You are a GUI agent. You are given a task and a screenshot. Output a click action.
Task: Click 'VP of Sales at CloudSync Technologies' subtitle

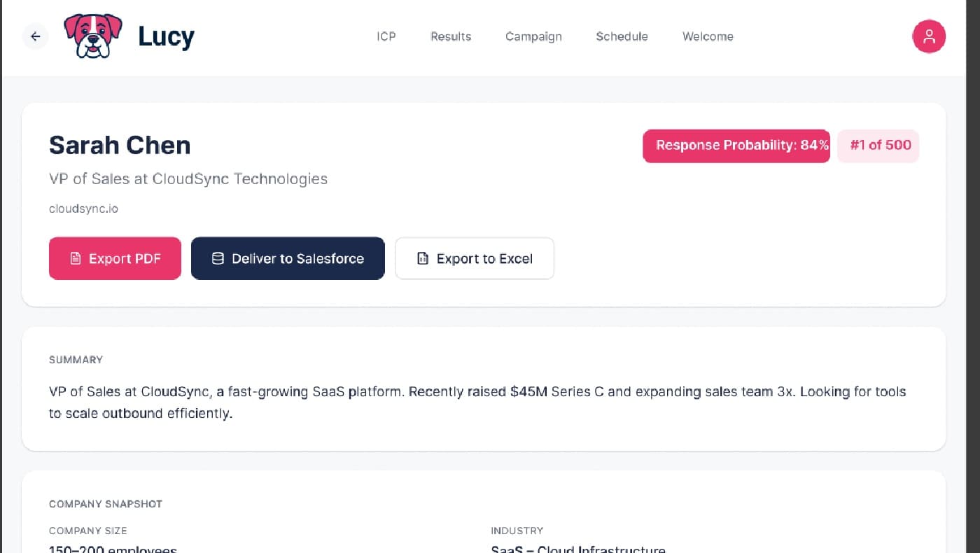coord(188,178)
